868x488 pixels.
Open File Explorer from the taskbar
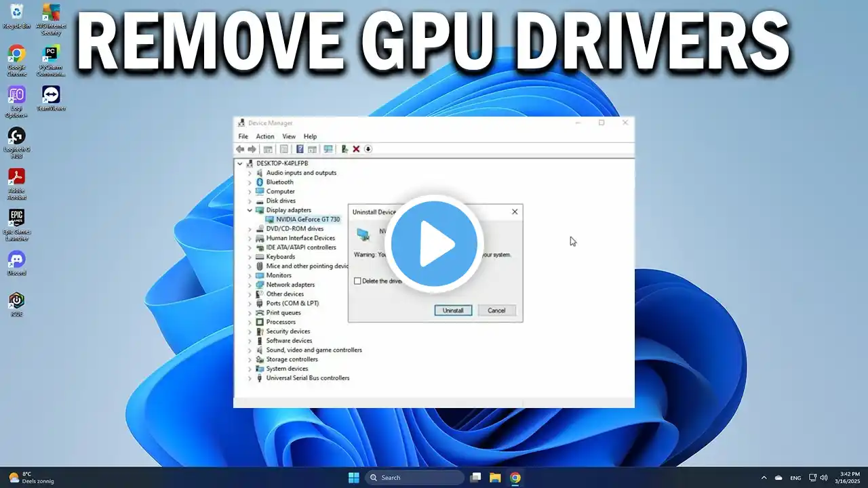(x=495, y=478)
